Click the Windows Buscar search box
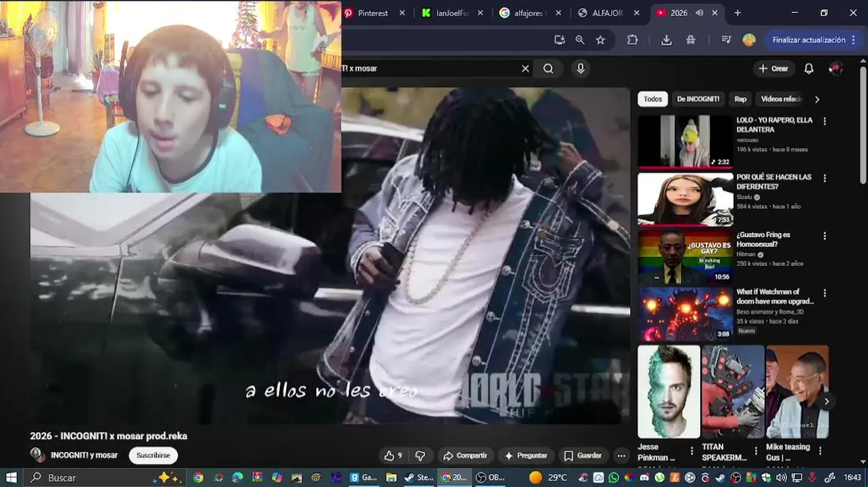Viewport: 868px width, 487px height. click(105, 478)
